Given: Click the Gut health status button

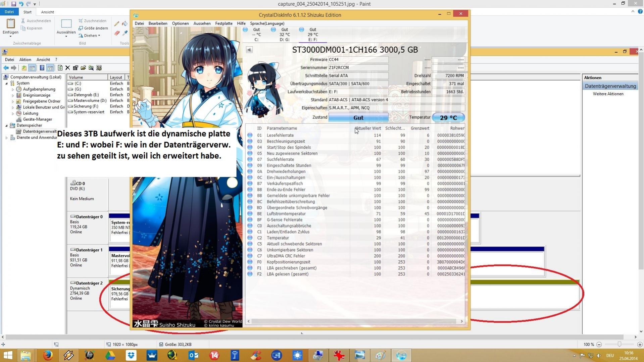Looking at the screenshot, I should (x=358, y=118).
